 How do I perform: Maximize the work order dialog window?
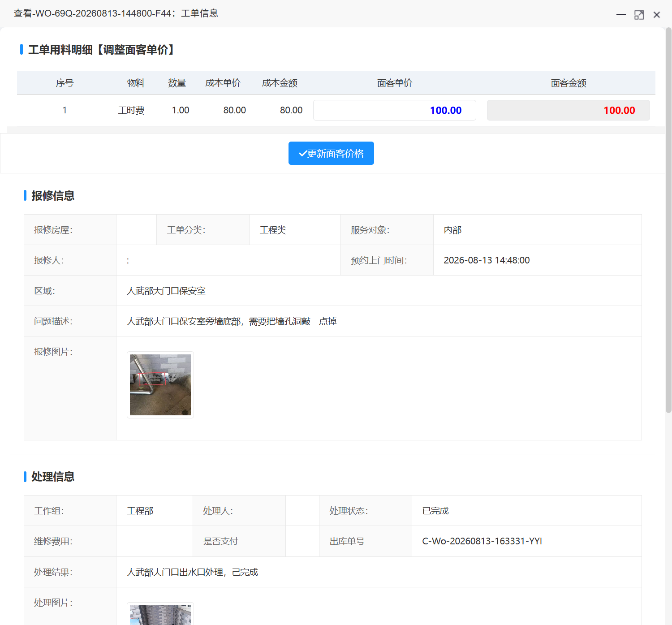pos(639,15)
